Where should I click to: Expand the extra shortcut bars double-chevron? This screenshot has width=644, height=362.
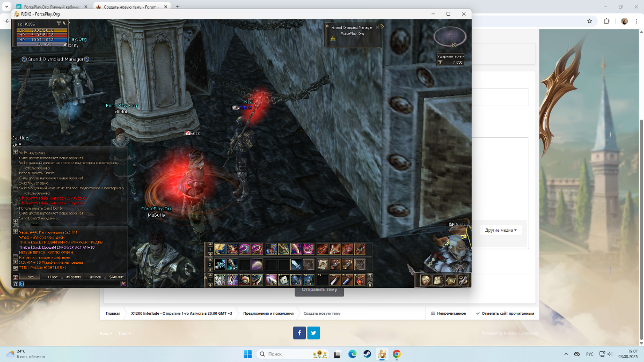pyautogui.click(x=206, y=277)
